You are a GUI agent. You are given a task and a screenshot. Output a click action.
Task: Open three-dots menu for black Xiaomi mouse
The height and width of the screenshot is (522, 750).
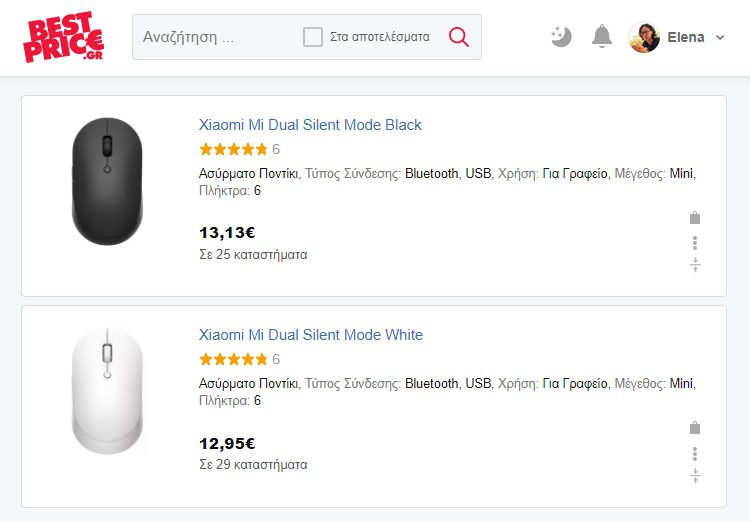[x=695, y=243]
